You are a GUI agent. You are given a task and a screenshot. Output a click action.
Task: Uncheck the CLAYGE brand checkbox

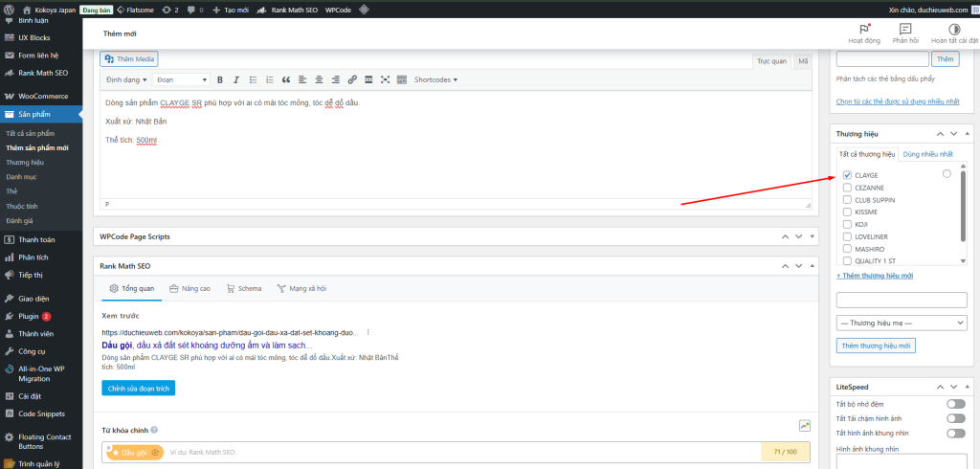pyautogui.click(x=847, y=175)
